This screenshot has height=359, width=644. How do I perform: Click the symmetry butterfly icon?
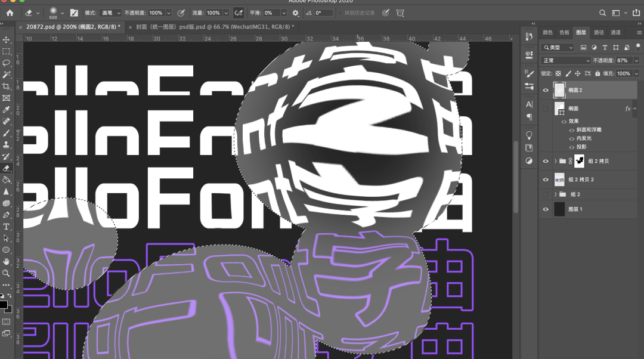click(401, 13)
